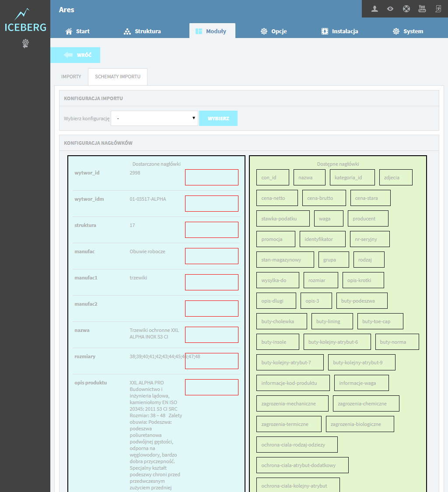Click the logout door icon

tap(438, 9)
